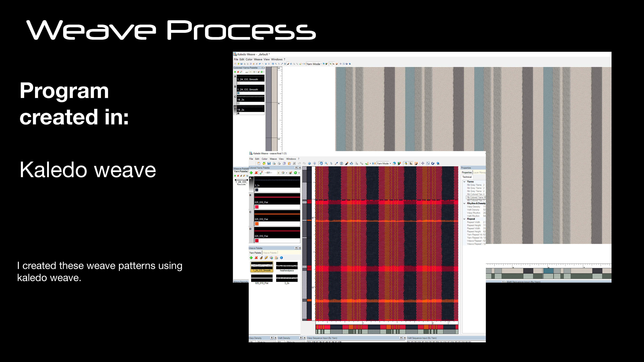Open the Weave menu in front window
644x362 pixels.
coord(273,159)
